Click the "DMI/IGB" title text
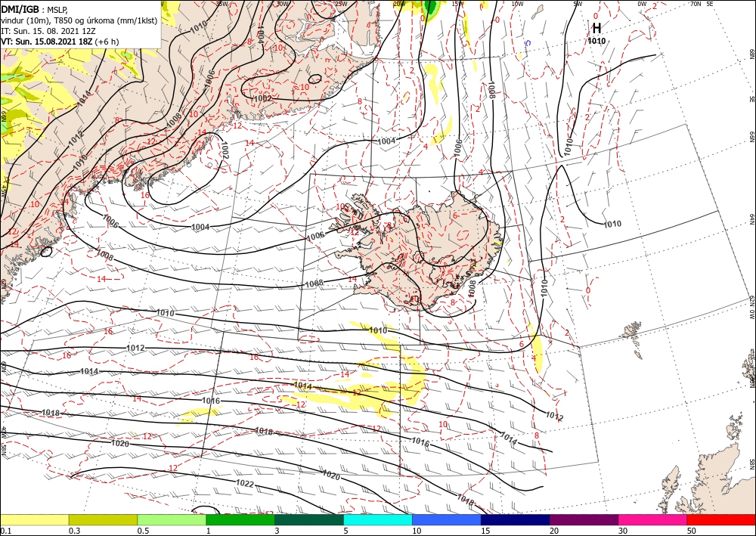 point(20,8)
